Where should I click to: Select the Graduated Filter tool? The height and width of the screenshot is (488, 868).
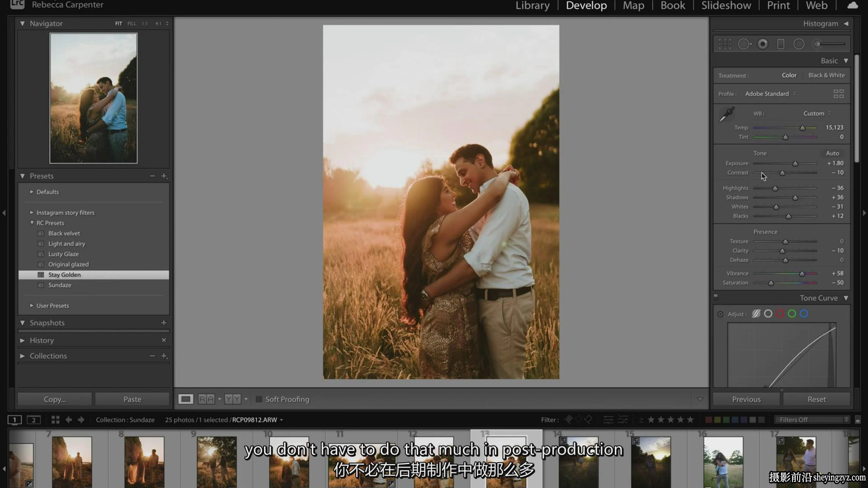tap(781, 44)
